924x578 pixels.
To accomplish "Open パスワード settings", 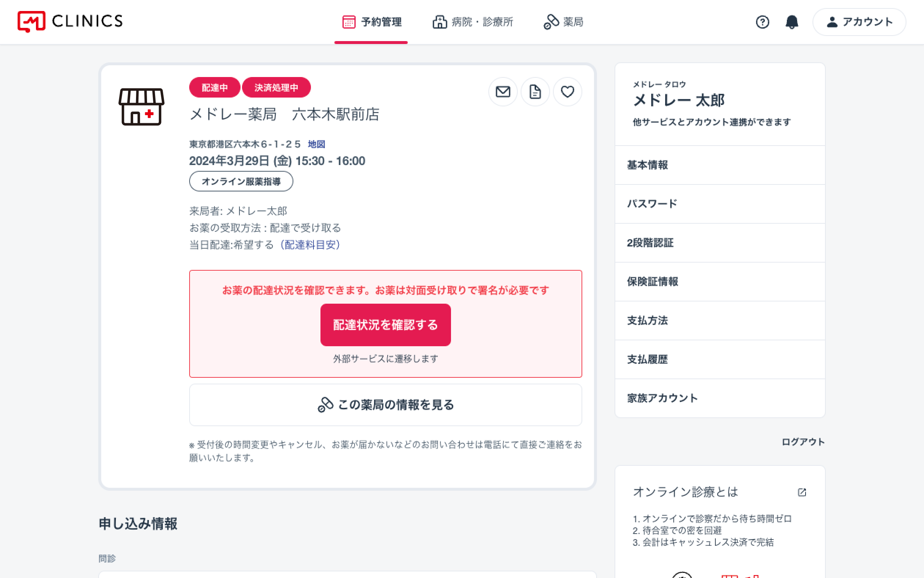I will pyautogui.click(x=720, y=204).
